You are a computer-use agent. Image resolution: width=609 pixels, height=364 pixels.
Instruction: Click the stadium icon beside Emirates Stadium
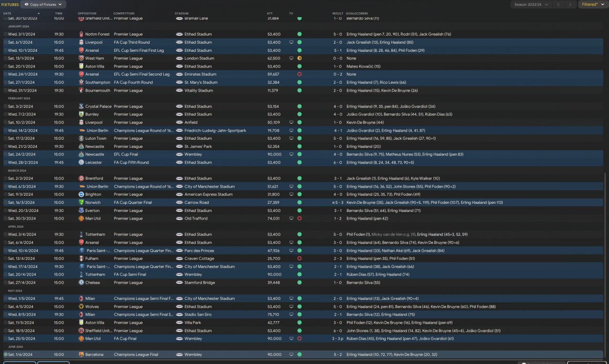179,75
